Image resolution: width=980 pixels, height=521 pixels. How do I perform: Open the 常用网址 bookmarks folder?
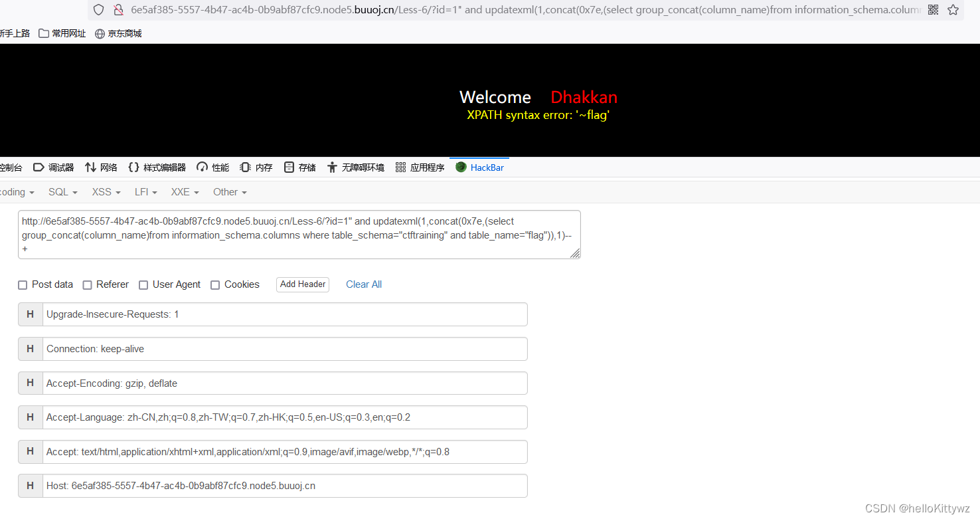tap(62, 33)
